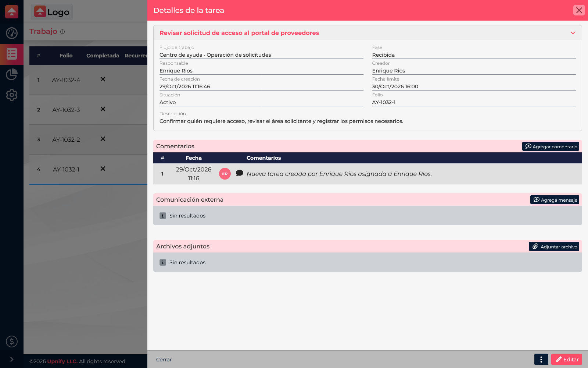This screenshot has width=588, height=368.
Task: Click the comment text Nueva tarea creada
Action: (339, 174)
